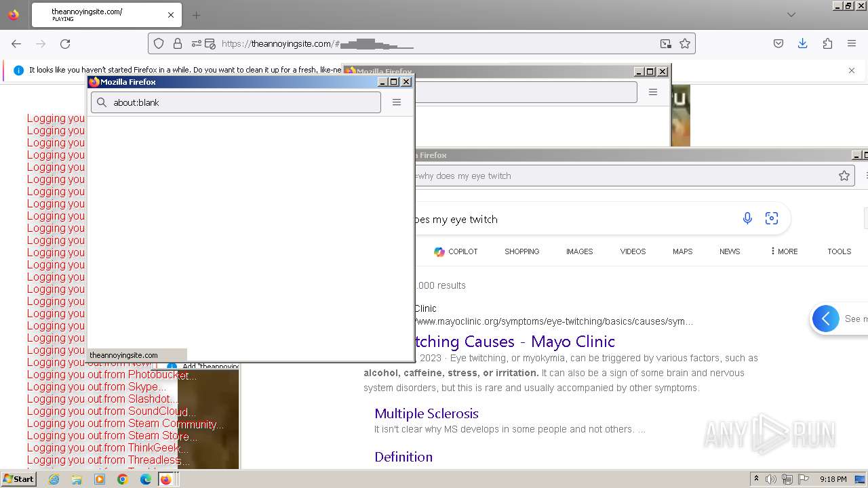Open Definition sublink
The height and width of the screenshot is (488, 868).
[x=403, y=457]
